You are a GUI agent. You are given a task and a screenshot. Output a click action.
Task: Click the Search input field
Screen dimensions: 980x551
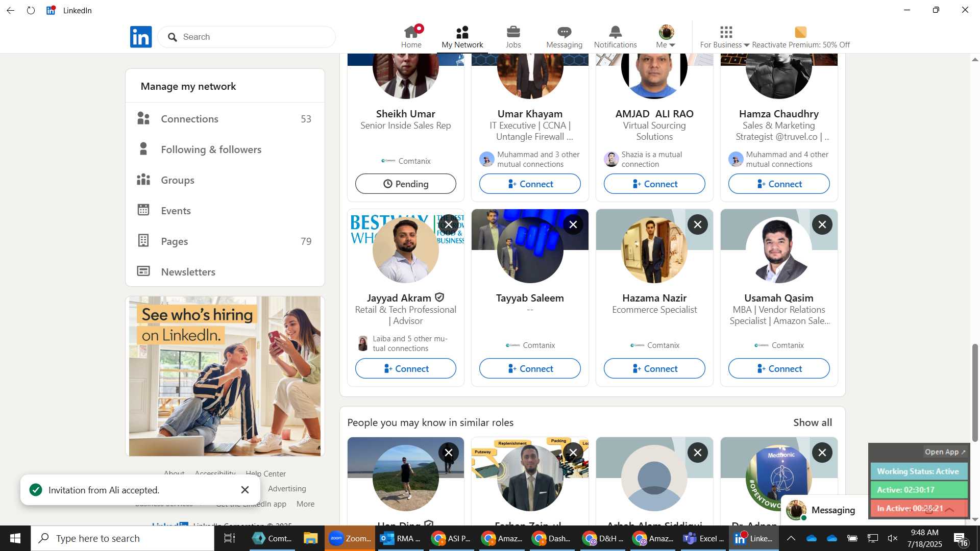tap(247, 37)
